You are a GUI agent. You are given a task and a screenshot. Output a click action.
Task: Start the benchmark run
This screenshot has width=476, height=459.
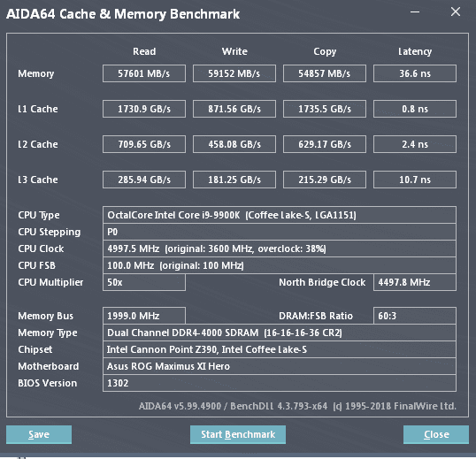click(x=238, y=434)
